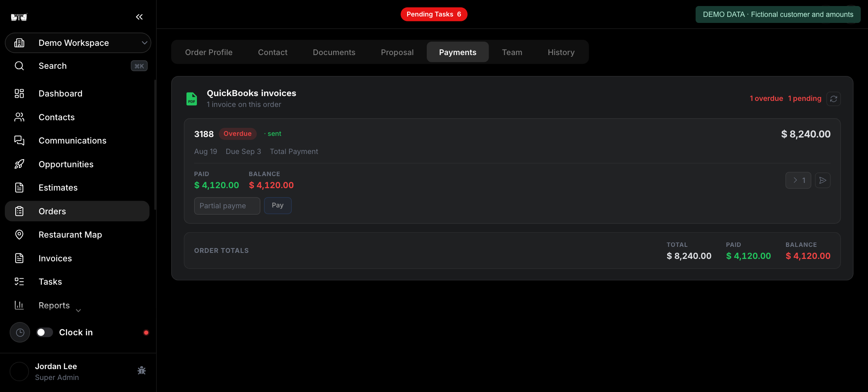Screen dimensions: 868x392
Task: Click the app logo in sidebar
Action: pyautogui.click(x=19, y=17)
